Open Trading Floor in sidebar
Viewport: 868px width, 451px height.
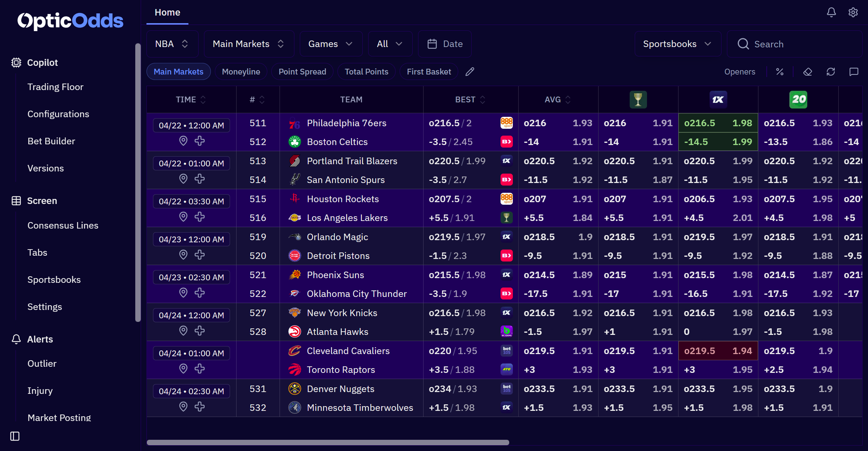coord(55,87)
